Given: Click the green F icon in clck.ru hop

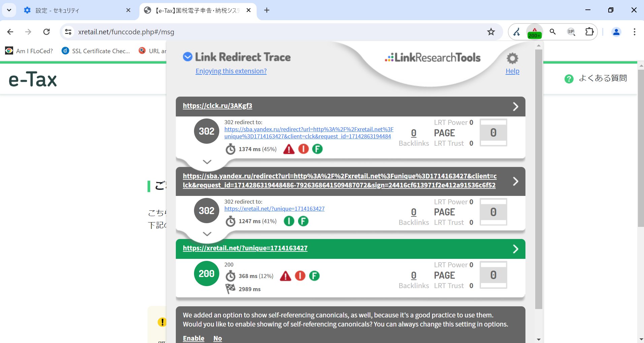Looking at the screenshot, I should 317,149.
